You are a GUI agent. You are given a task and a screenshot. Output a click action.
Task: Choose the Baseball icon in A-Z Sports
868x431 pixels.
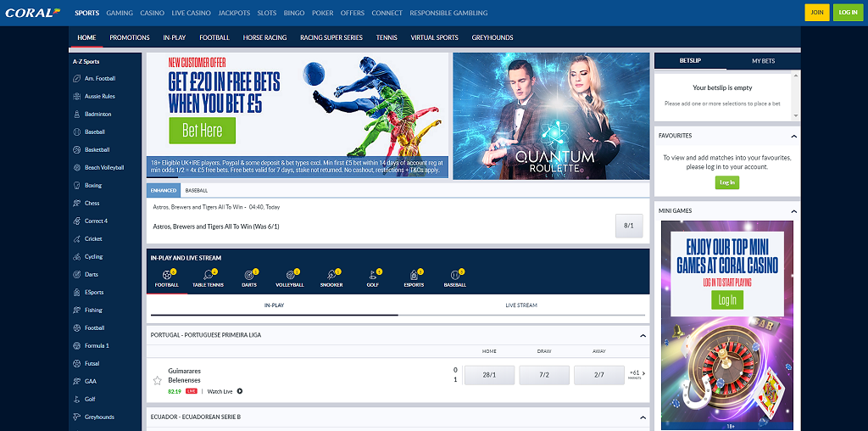77,132
